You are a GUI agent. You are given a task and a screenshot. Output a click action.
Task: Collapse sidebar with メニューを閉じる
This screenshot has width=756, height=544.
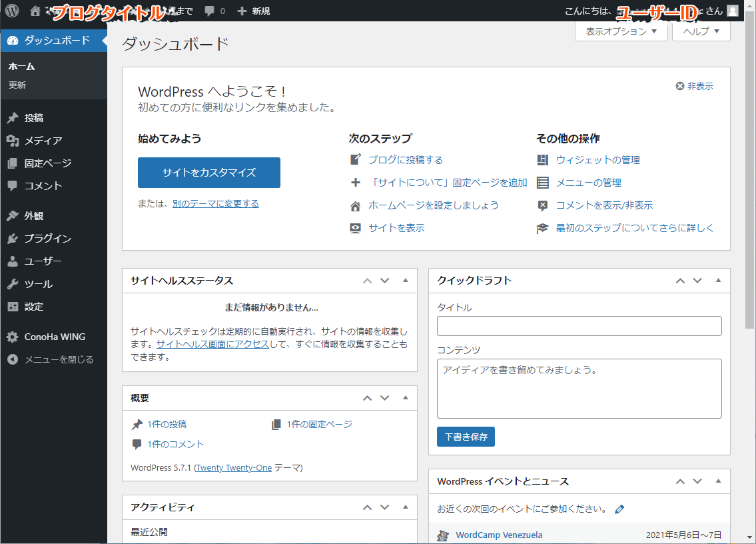[x=51, y=359]
